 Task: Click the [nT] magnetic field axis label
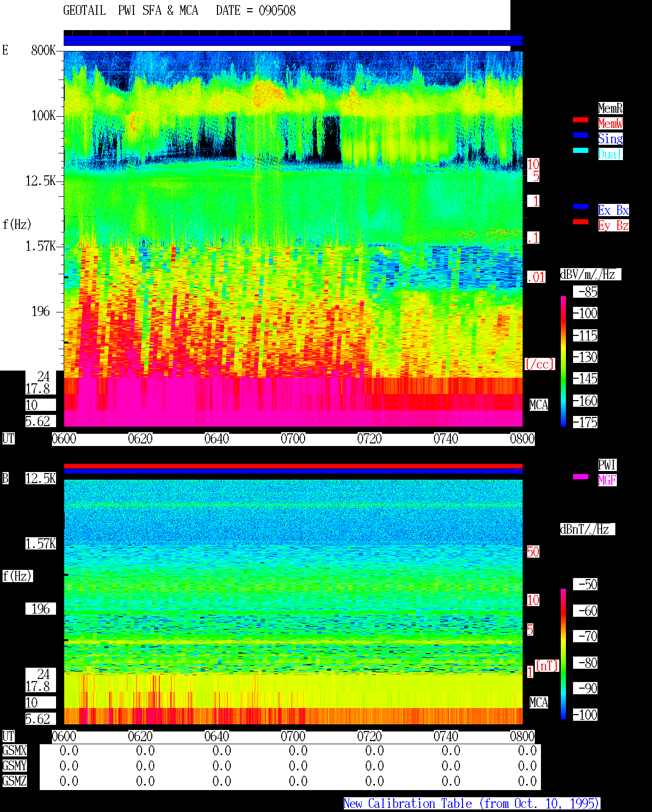(547, 666)
